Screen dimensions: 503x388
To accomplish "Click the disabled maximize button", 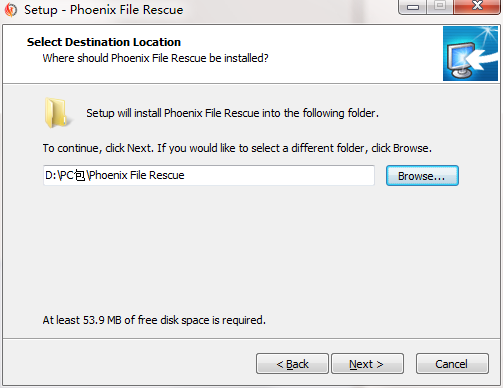I will coord(440,6).
